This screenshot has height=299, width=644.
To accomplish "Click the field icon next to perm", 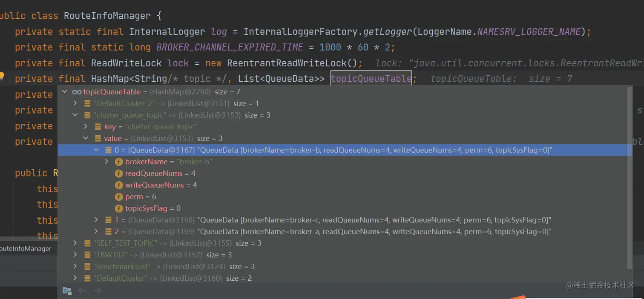I will [119, 196].
